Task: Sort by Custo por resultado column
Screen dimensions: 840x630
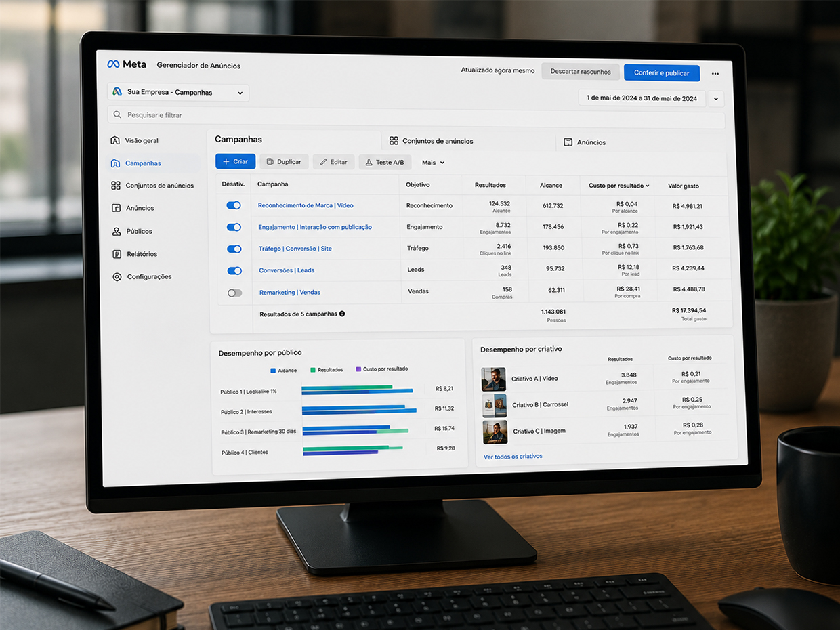Action: pos(618,186)
